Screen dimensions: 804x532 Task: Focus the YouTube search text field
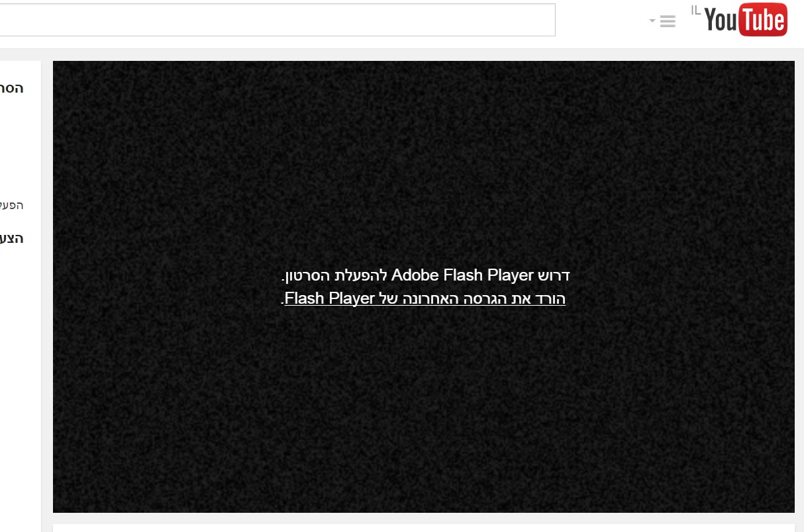click(x=277, y=20)
